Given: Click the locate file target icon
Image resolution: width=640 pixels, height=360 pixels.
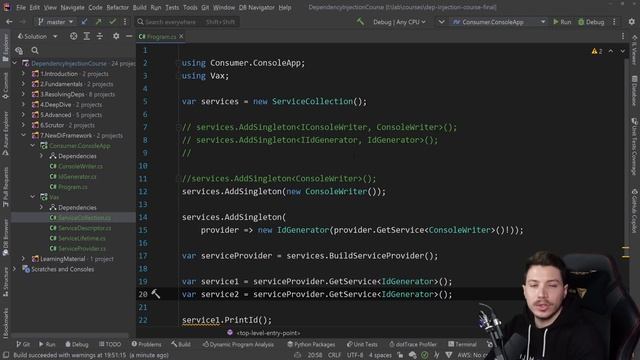Looking at the screenshot, I should click(x=73, y=36).
